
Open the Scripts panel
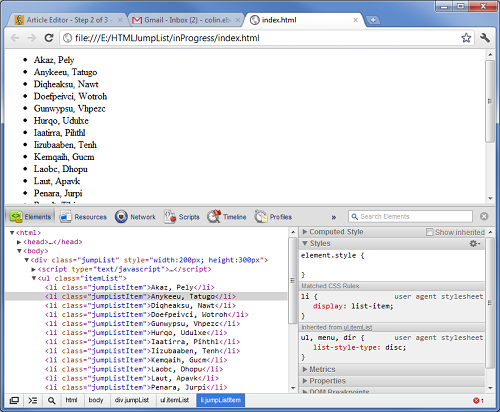tap(182, 217)
